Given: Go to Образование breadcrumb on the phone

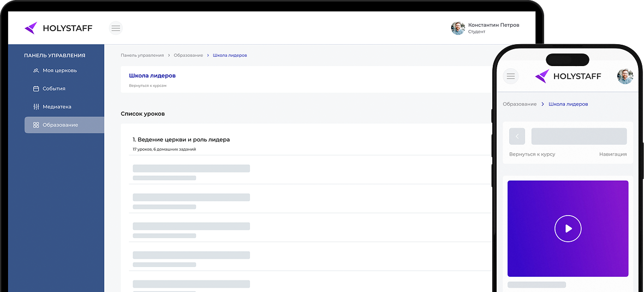Looking at the screenshot, I should click(x=520, y=104).
